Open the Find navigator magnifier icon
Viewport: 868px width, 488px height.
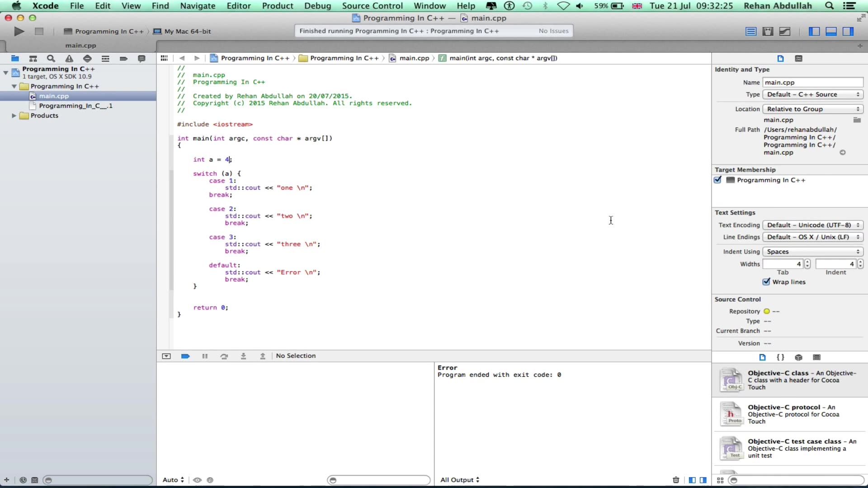pos(51,58)
